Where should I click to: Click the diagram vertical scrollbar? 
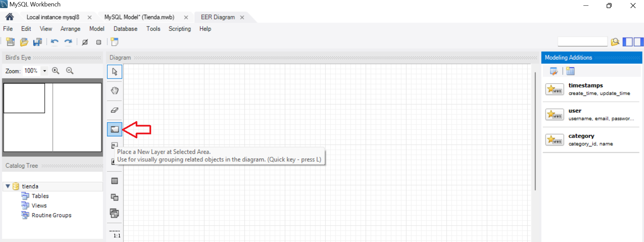coord(535,131)
